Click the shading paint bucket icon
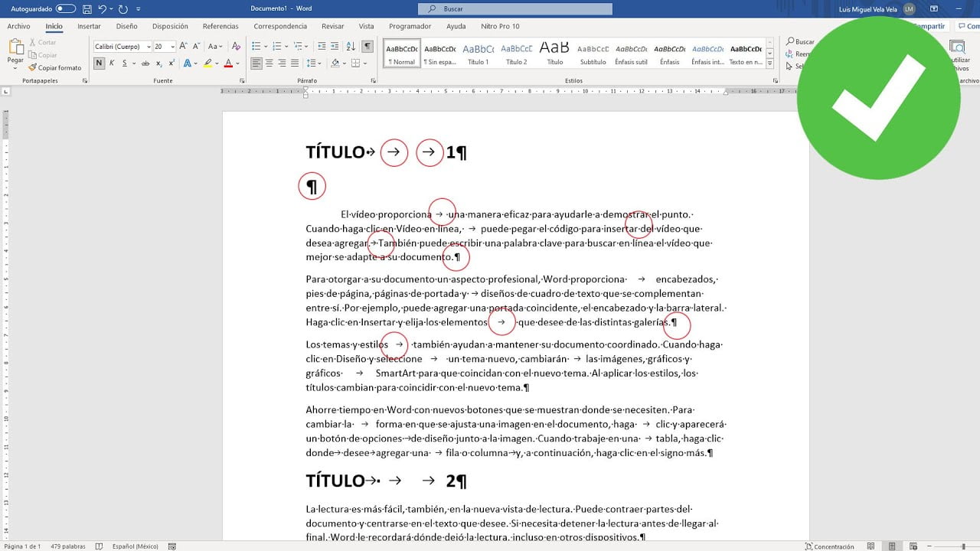 335,63
